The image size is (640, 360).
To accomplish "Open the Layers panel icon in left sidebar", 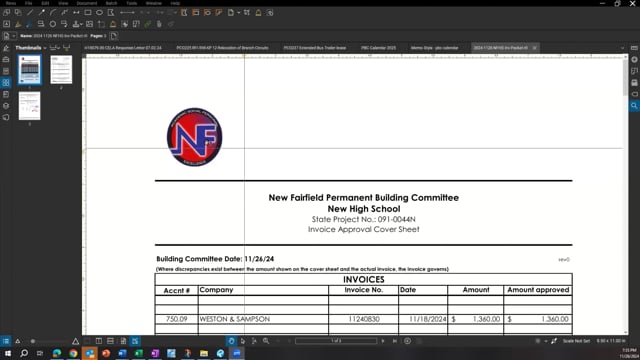I will click(6, 106).
